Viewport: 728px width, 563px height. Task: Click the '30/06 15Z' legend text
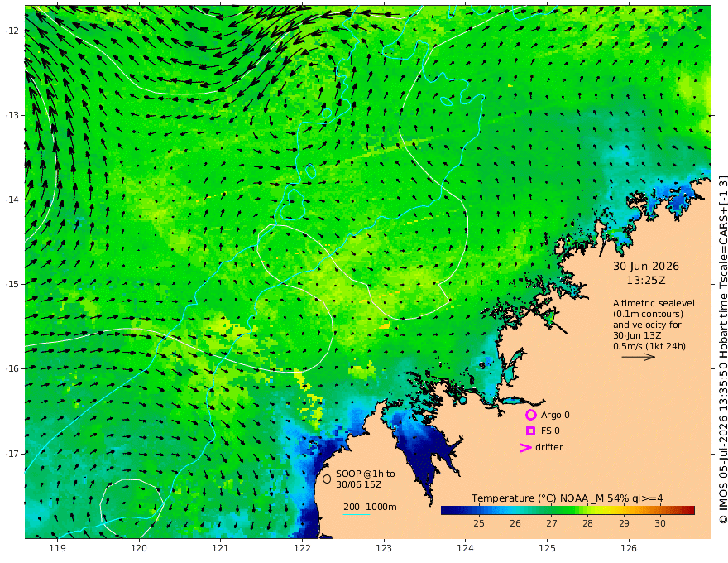click(x=359, y=484)
